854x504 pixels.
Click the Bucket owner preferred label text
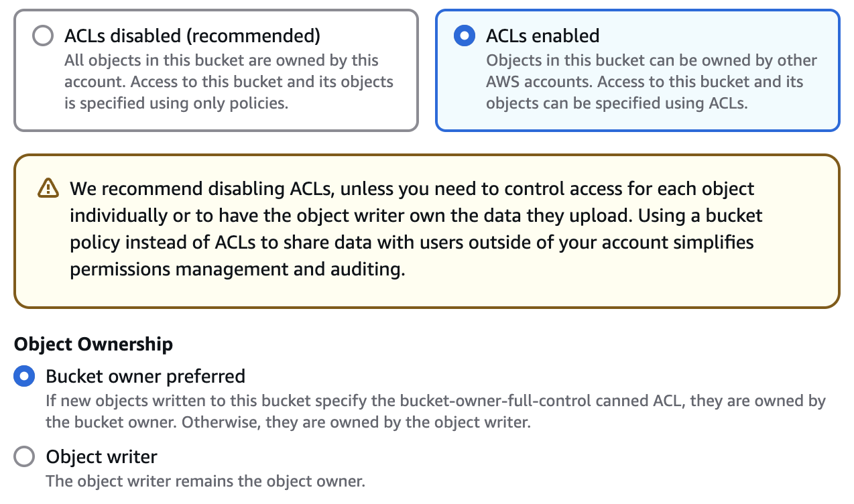click(x=145, y=377)
